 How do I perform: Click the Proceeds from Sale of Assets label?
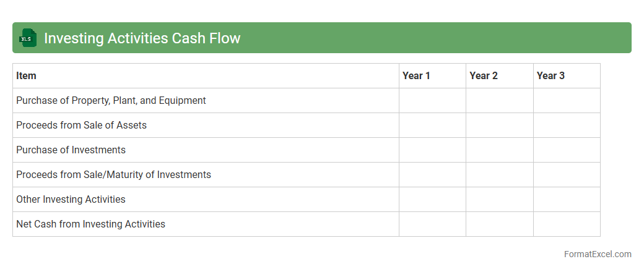pos(82,125)
